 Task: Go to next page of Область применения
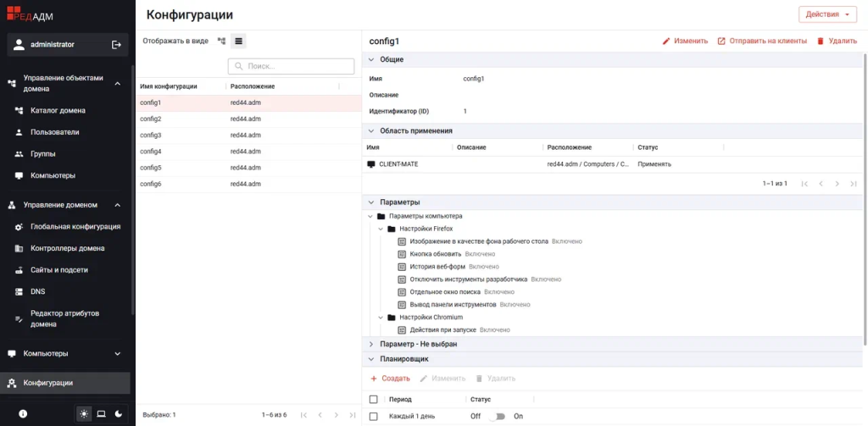837,184
